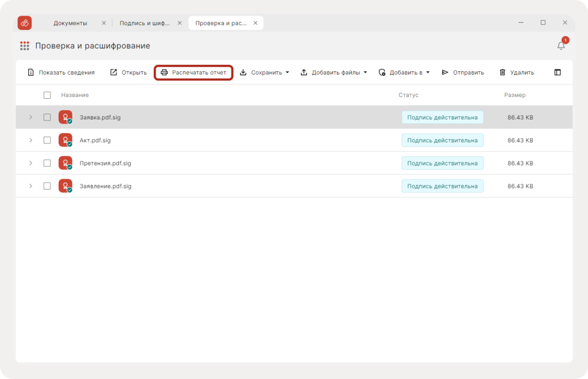Toggle the select-all checkbox in the header
This screenshot has width=588, height=379.
[47, 95]
